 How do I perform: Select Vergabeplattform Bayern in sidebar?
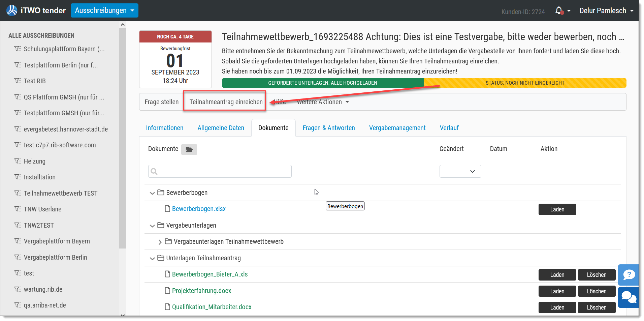[57, 241]
